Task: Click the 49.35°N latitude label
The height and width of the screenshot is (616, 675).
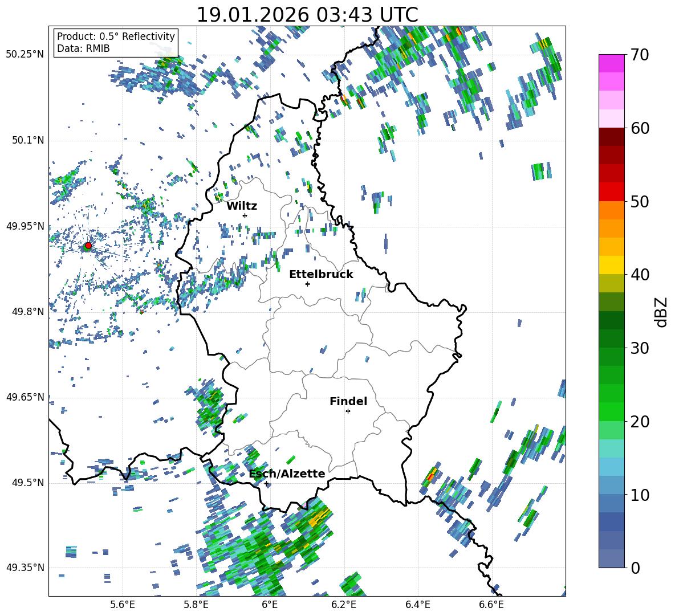Action: click(25, 568)
